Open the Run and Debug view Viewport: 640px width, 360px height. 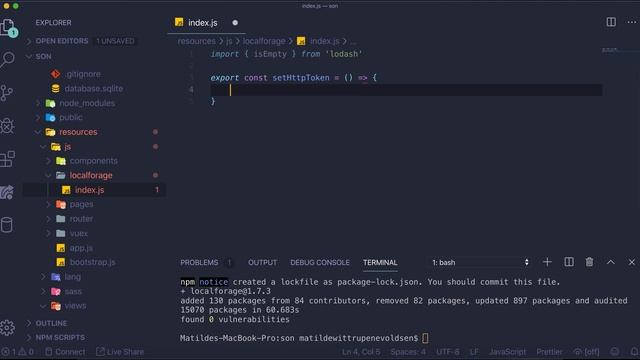[7, 126]
